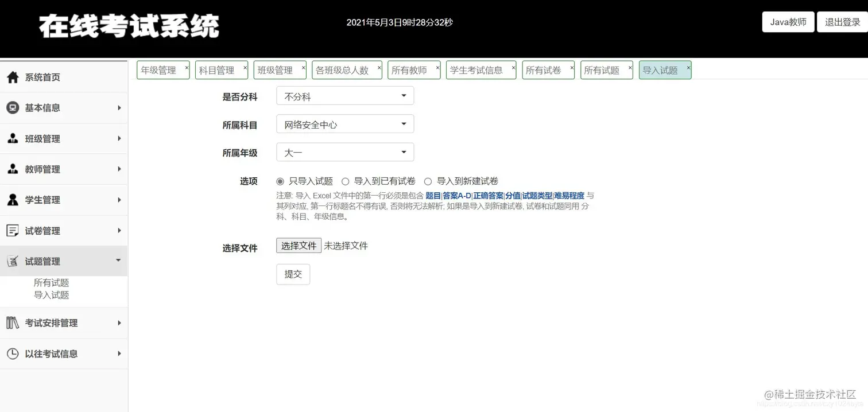The width and height of the screenshot is (868, 412).
Task: Open the 是否分科 dropdown
Action: tap(345, 96)
